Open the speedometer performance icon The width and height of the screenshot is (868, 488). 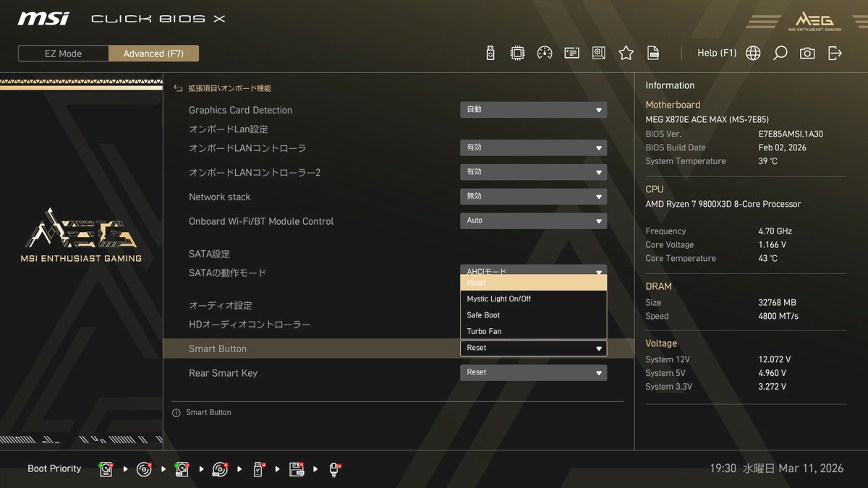pos(545,53)
